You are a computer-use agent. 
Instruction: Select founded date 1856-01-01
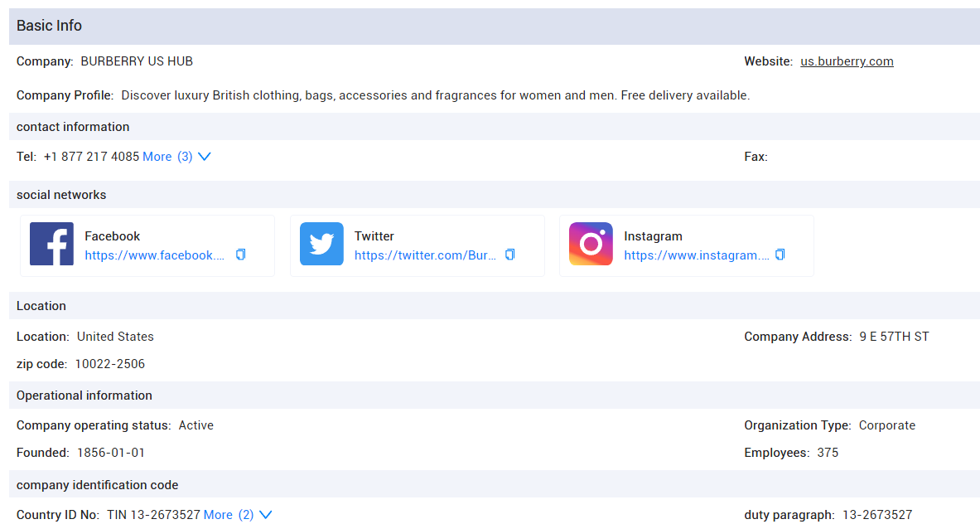click(x=111, y=453)
